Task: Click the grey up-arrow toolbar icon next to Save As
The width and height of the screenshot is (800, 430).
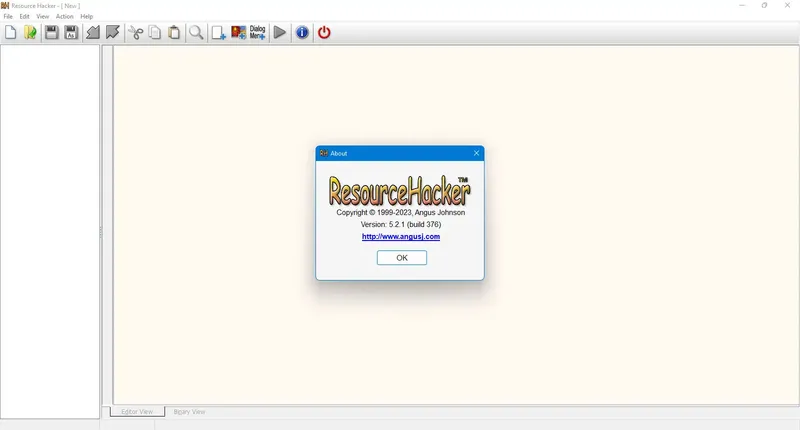Action: click(x=93, y=33)
